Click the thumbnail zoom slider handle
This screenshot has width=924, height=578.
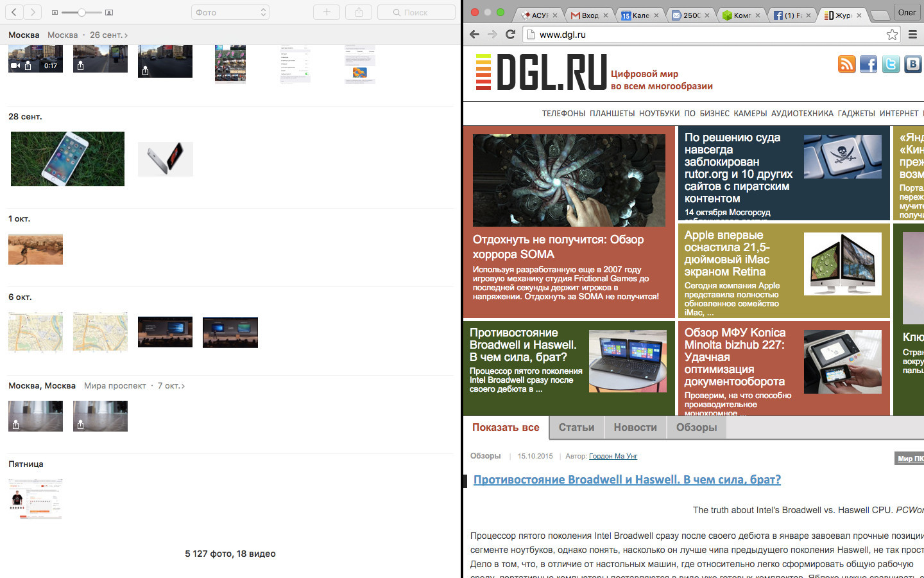(x=81, y=12)
